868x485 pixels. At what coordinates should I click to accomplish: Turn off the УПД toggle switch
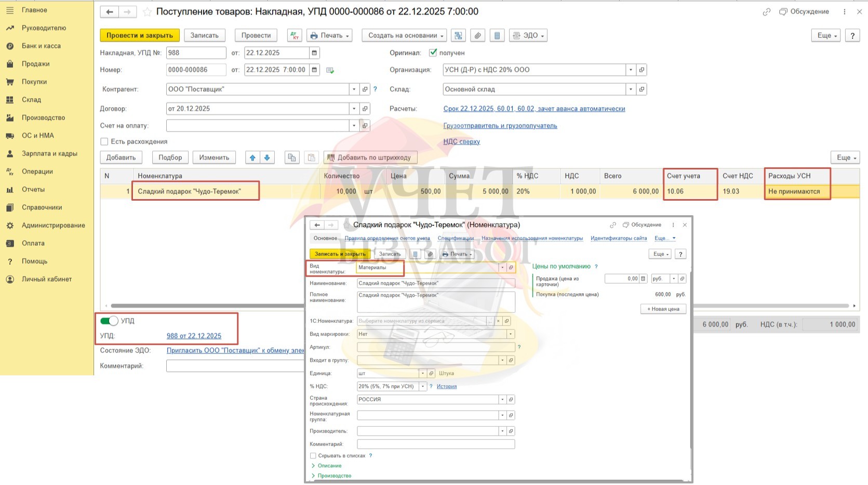[109, 321]
